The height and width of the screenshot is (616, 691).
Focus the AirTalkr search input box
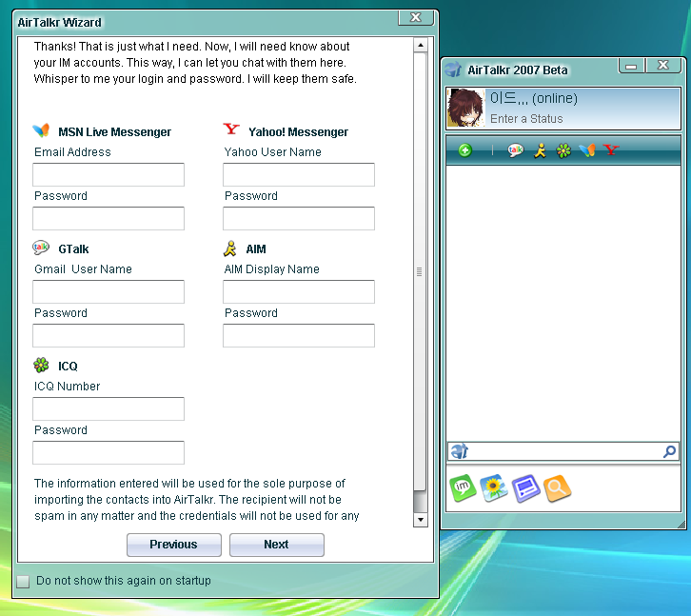(563, 451)
